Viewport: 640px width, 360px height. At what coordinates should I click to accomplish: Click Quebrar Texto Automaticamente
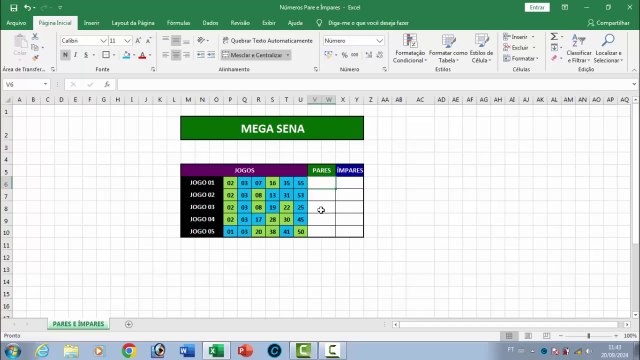(268, 40)
